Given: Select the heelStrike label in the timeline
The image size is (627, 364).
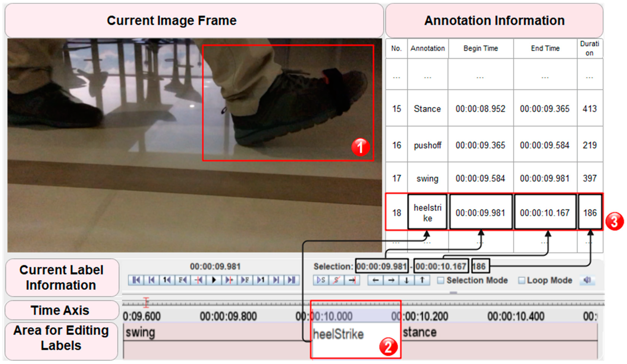Looking at the screenshot, I should point(338,334).
